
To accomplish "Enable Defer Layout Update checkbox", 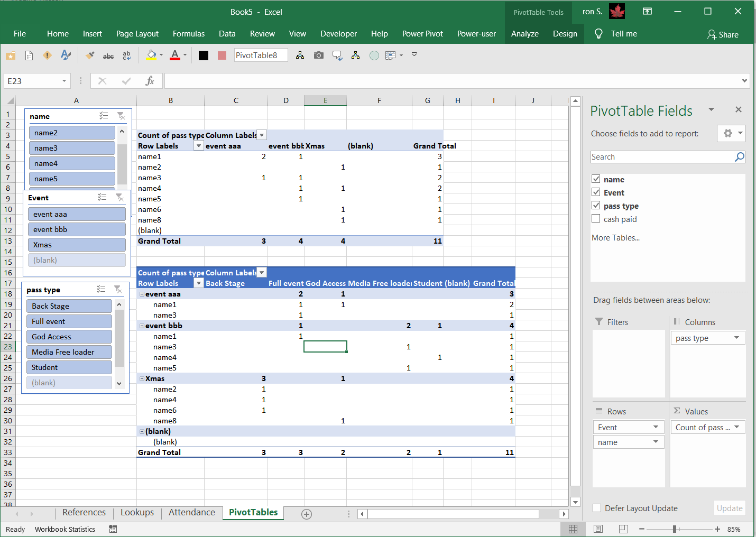I will pos(597,508).
